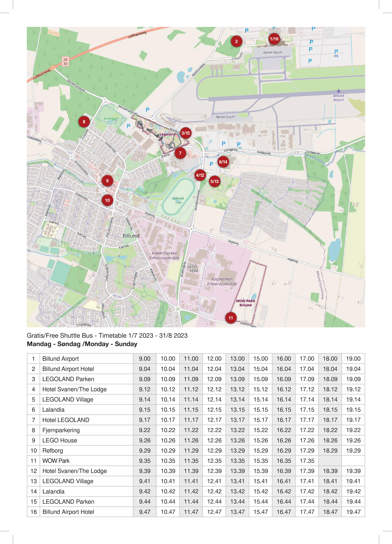Select the row 16 Billund Airport Hotel name
This screenshot has width=392, height=544.
pyautogui.click(x=68, y=512)
